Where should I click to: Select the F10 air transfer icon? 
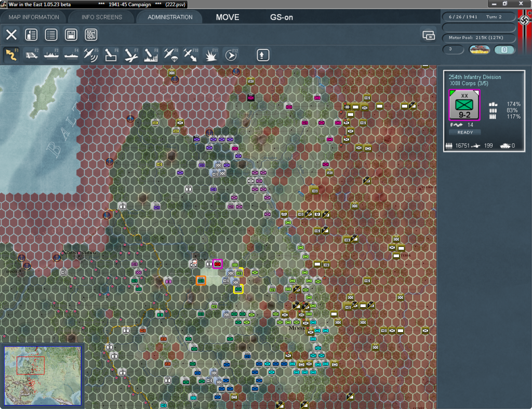(191, 55)
